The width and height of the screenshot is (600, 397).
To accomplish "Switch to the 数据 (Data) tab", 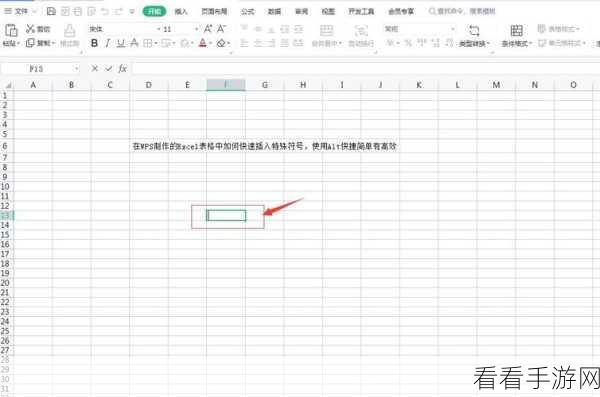I will [274, 11].
